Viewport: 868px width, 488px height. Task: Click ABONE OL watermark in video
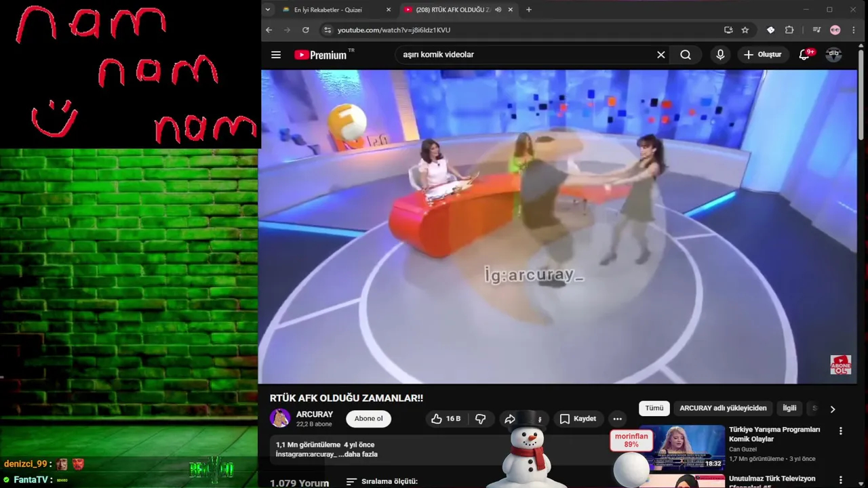(x=841, y=365)
